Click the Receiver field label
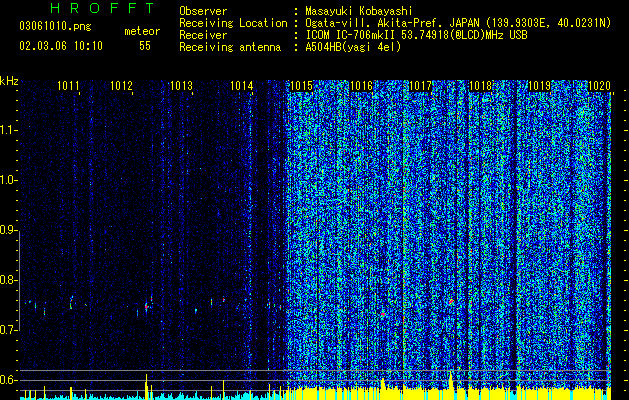This screenshot has height=400, width=629. tap(203, 35)
